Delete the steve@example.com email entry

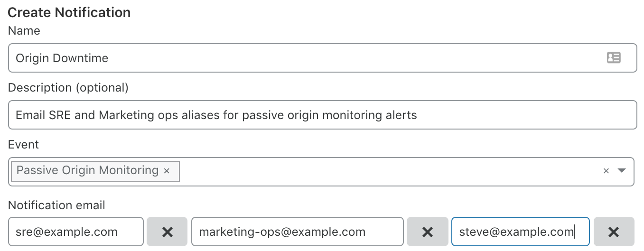coord(614,232)
